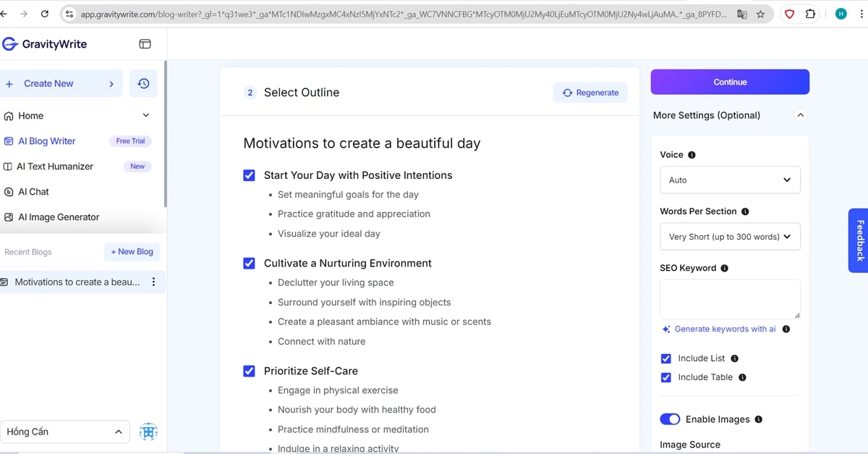The image size is (868, 454).
Task: Click the sidebar collapse panel icon
Action: click(145, 44)
